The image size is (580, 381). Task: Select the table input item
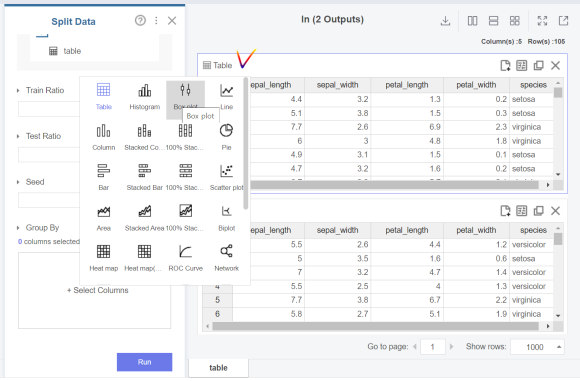tap(65, 51)
